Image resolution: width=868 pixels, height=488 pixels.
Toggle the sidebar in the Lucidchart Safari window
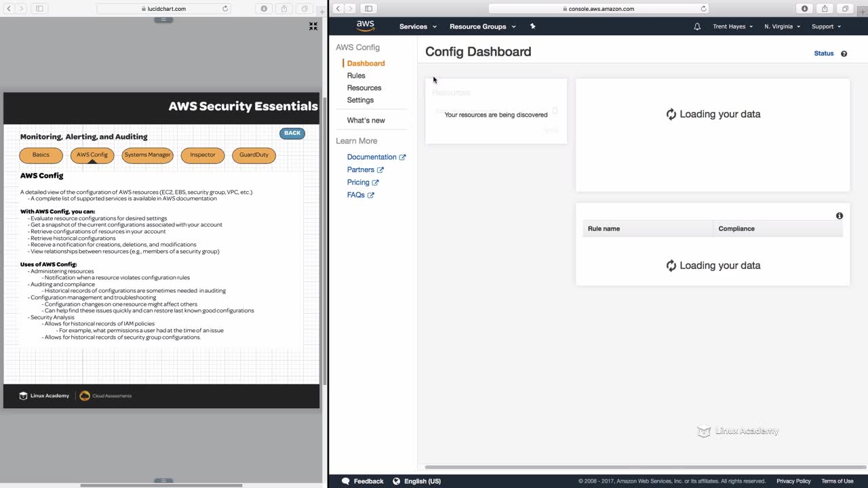39,9
